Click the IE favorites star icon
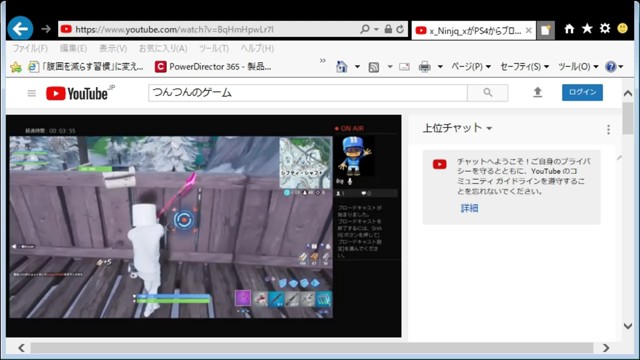640x360 pixels. click(x=587, y=29)
